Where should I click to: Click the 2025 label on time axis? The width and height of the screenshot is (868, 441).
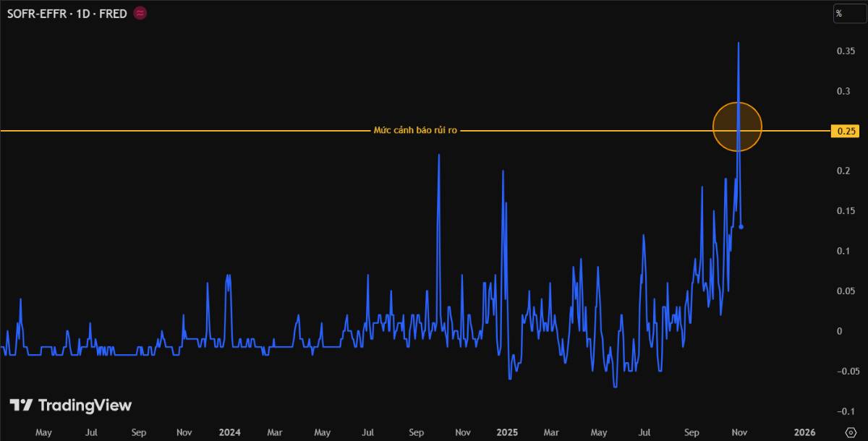[507, 432]
